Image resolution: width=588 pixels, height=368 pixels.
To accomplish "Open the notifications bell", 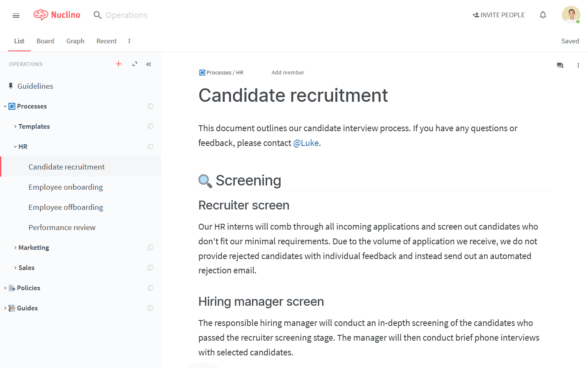I will (x=543, y=15).
